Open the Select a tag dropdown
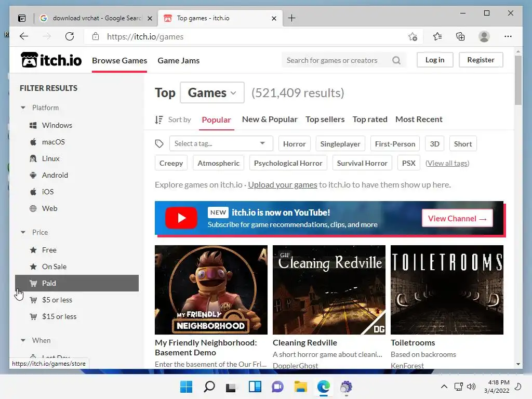Viewport: 532px width, 399px height. 221,143
